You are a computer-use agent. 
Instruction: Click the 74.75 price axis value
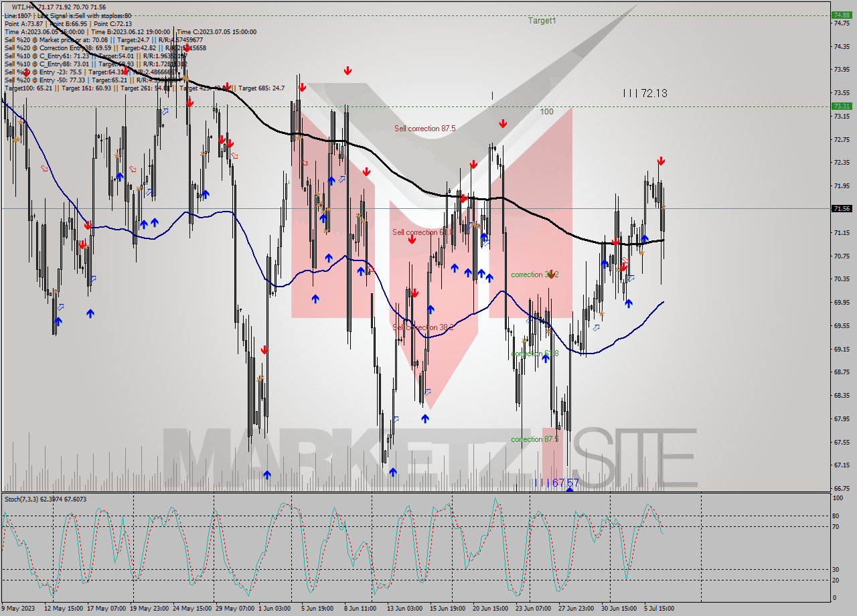click(x=841, y=23)
